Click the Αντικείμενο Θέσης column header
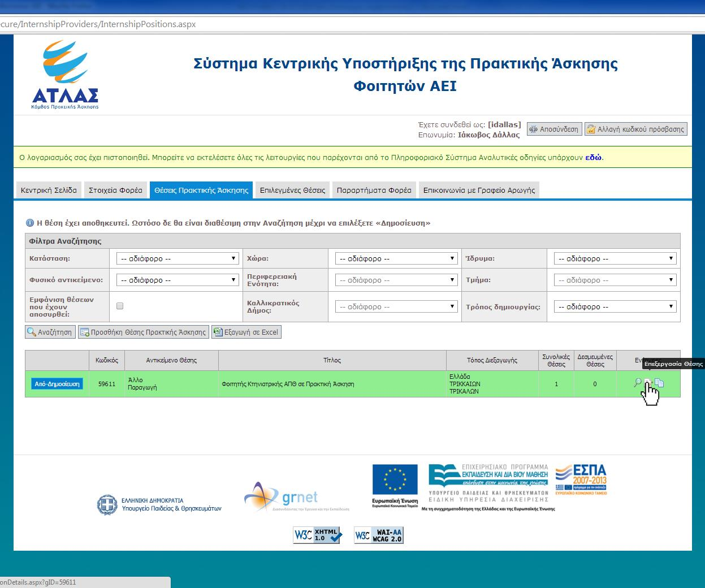Viewport: 705px width, 588px height. click(171, 360)
